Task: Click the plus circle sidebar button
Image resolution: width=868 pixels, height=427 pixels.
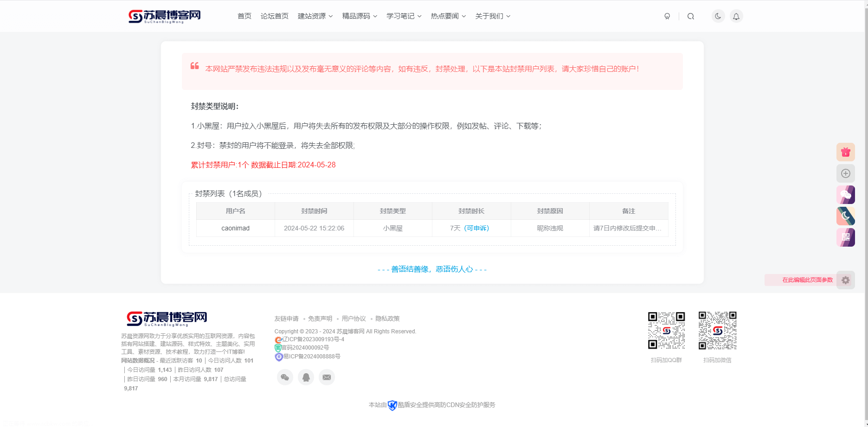Action: click(x=846, y=173)
